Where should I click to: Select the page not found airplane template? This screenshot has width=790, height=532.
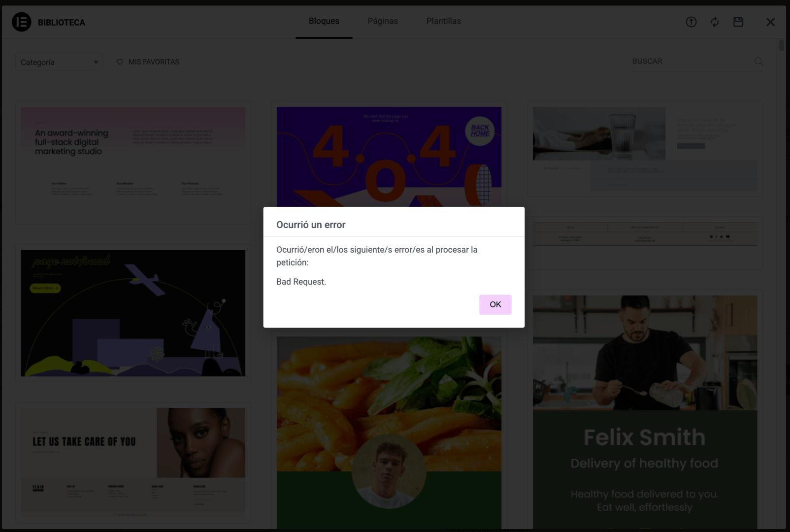(x=133, y=313)
